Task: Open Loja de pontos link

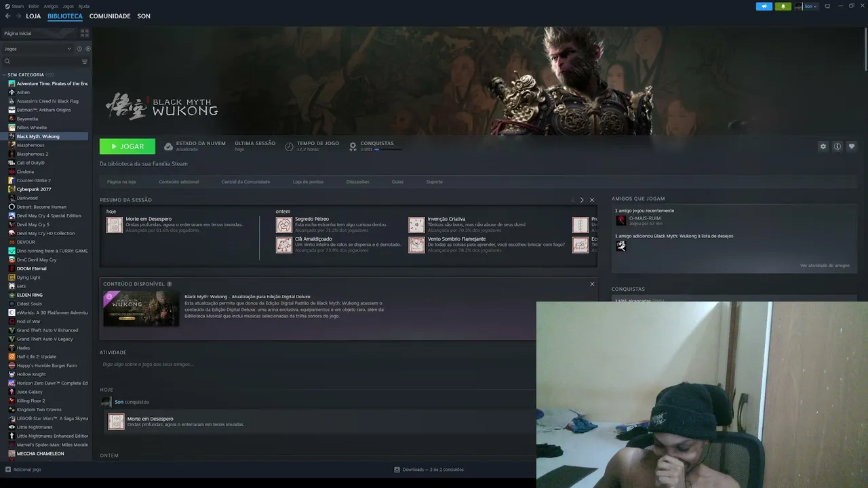Action: coord(308,182)
